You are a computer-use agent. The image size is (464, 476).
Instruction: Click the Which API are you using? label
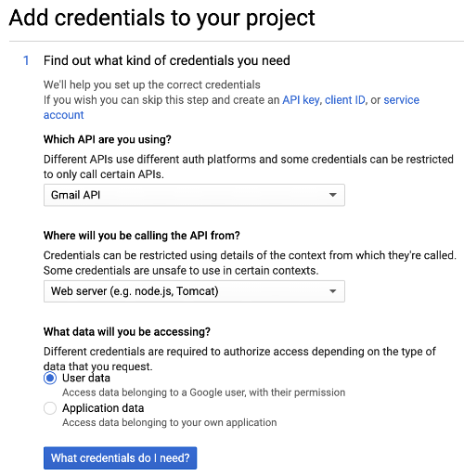pyautogui.click(x=108, y=139)
